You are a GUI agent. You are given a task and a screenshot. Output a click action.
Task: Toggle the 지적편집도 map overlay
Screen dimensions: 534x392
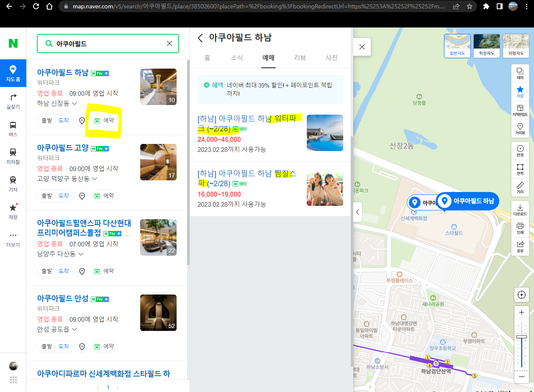[520, 110]
